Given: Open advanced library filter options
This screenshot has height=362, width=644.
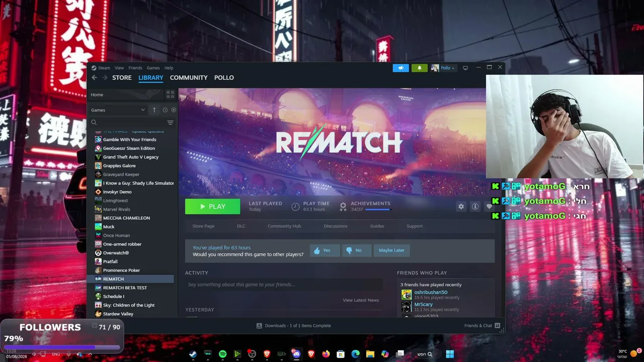Looking at the screenshot, I should (170, 122).
